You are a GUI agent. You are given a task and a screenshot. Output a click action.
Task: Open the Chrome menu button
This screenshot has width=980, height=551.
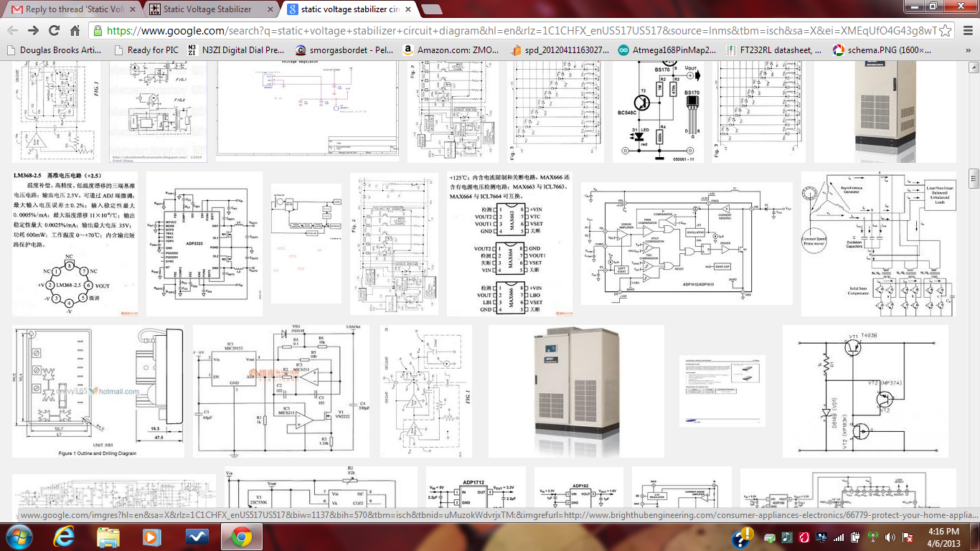[x=966, y=30]
